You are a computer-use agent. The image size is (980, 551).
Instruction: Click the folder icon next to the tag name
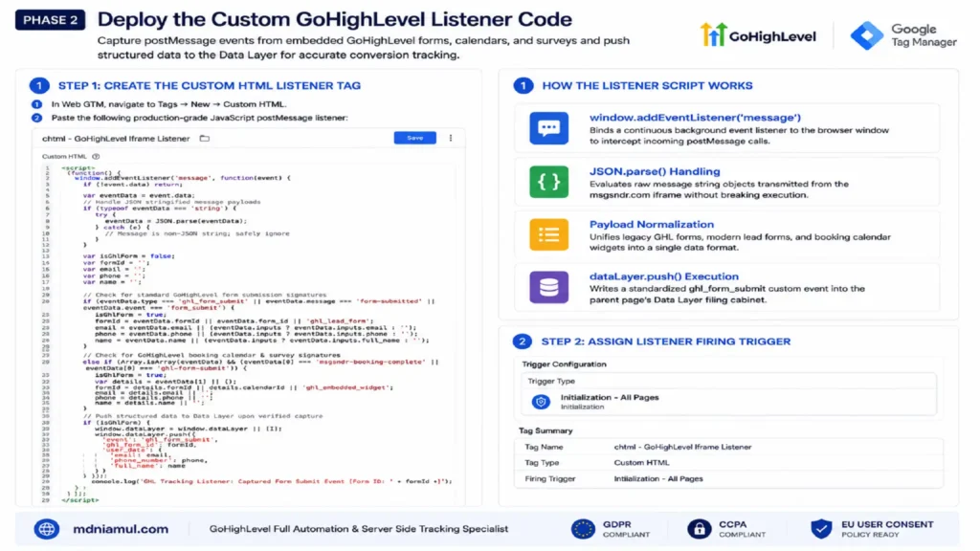[205, 139]
